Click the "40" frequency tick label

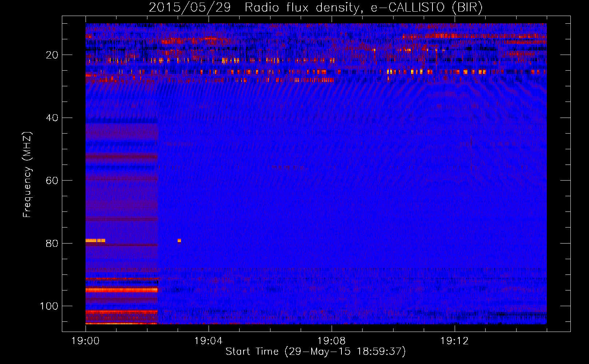tap(52, 118)
